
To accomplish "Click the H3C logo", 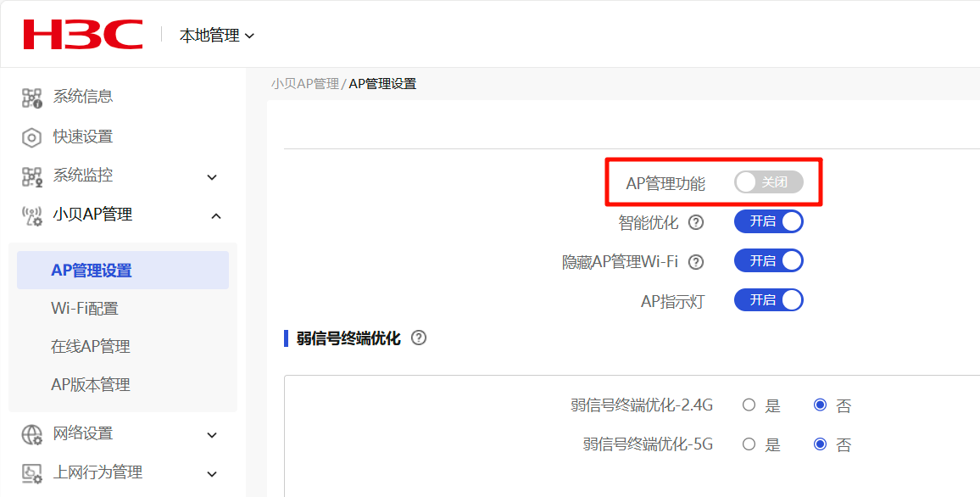I will point(82,35).
